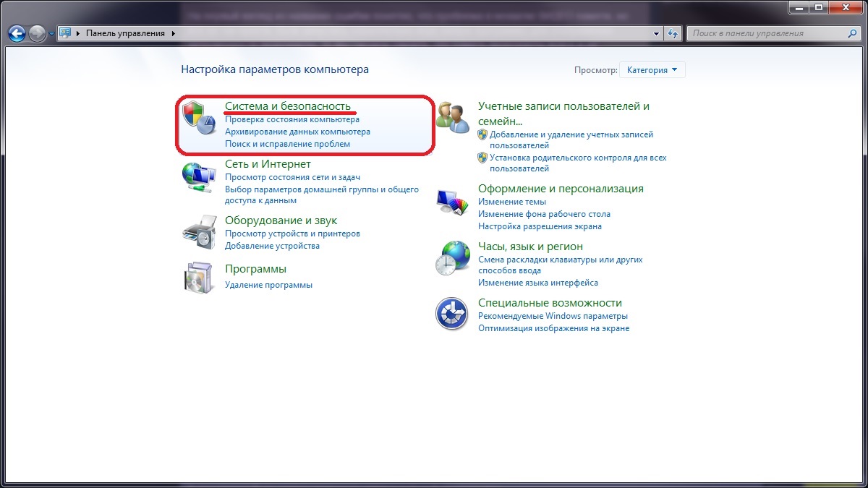Click the Ease of Access blue icon
The image size is (868, 488).
pyautogui.click(x=453, y=314)
